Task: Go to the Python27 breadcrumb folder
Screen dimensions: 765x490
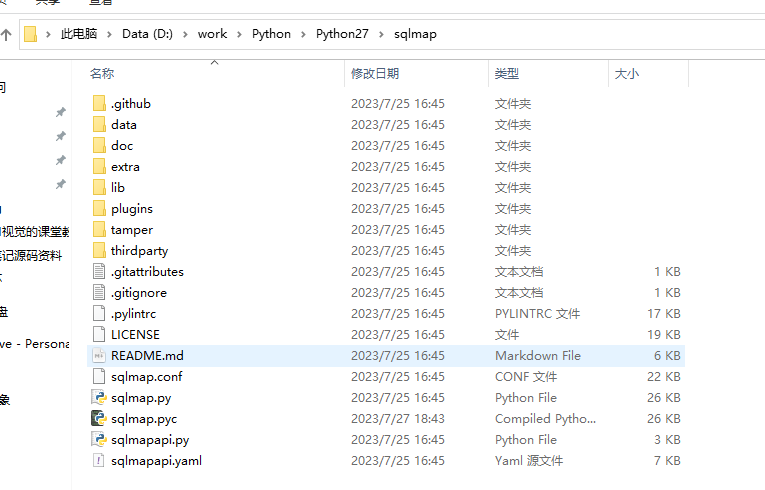Action: [342, 34]
